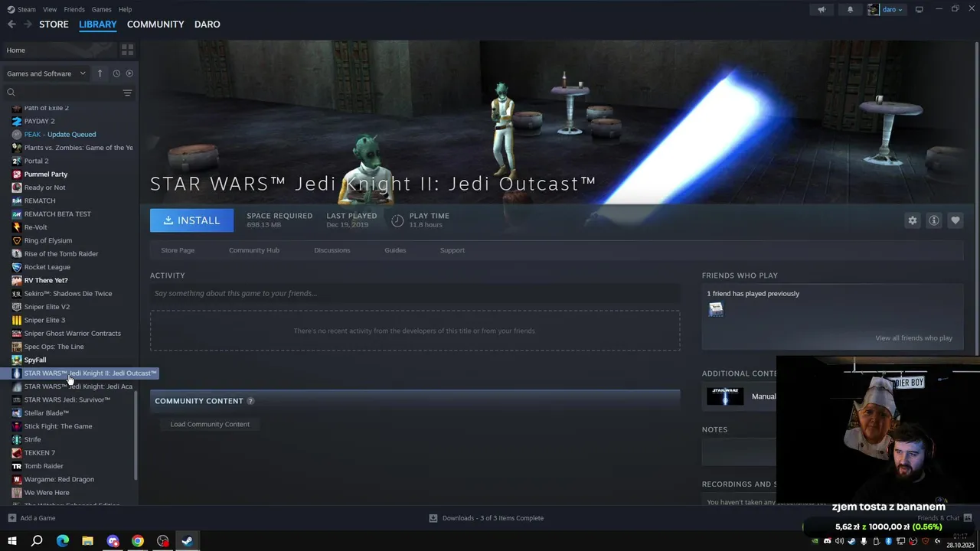Click the Bluetooth tray icon
Viewport: 980px width, 551px height.
click(x=888, y=541)
